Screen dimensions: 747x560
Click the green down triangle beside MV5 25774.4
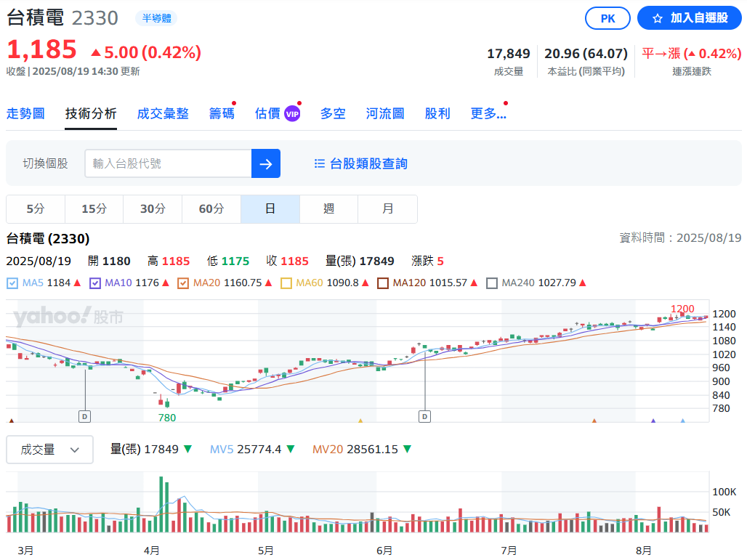tap(291, 449)
